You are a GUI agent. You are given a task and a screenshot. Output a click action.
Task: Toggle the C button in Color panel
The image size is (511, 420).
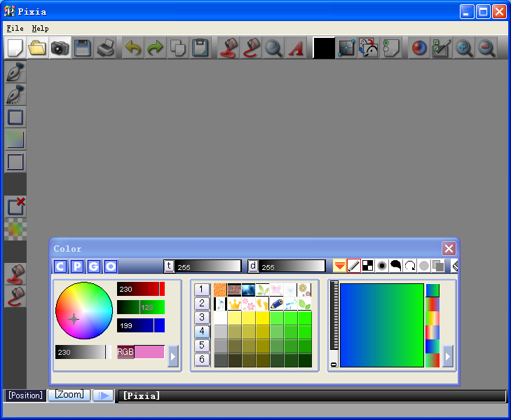coord(60,266)
